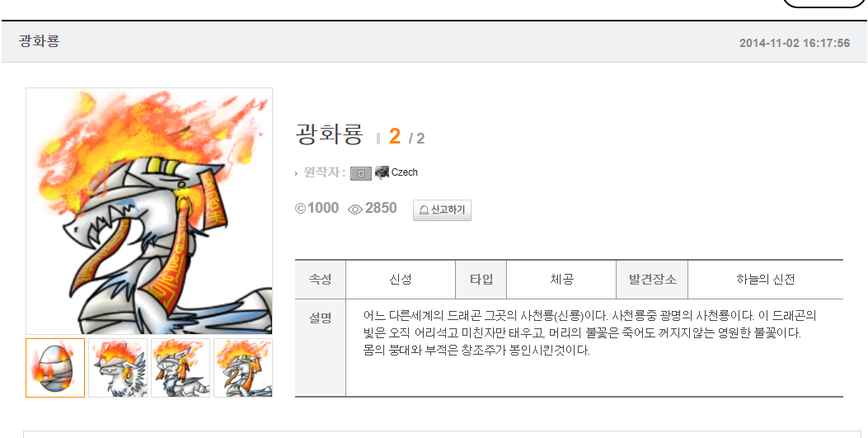Visit the Czech author profile link

tap(404, 172)
